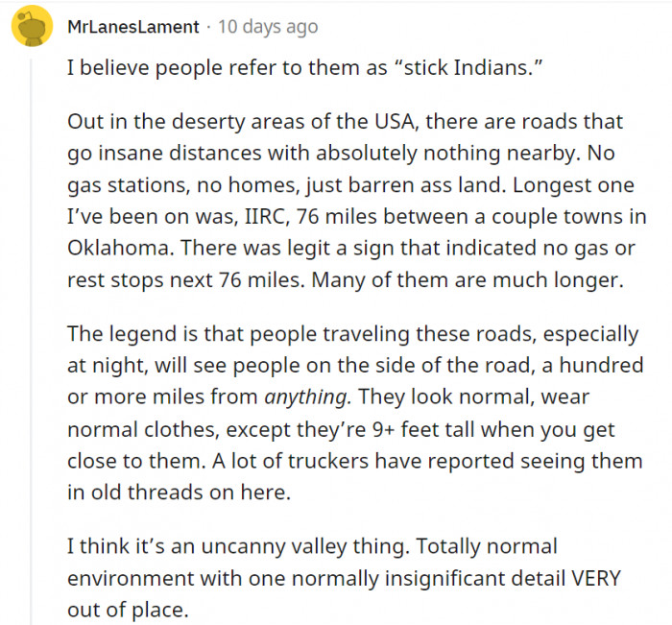Image resolution: width=672 pixels, height=625 pixels.
Task: Click the text "rest stops next 76 miles"
Action: point(186,280)
